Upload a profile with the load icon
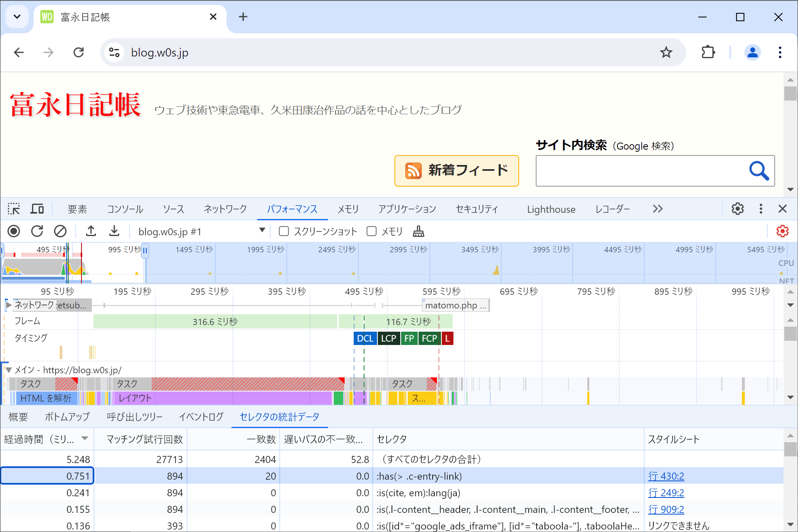The height and width of the screenshot is (532, 798). 91,231
